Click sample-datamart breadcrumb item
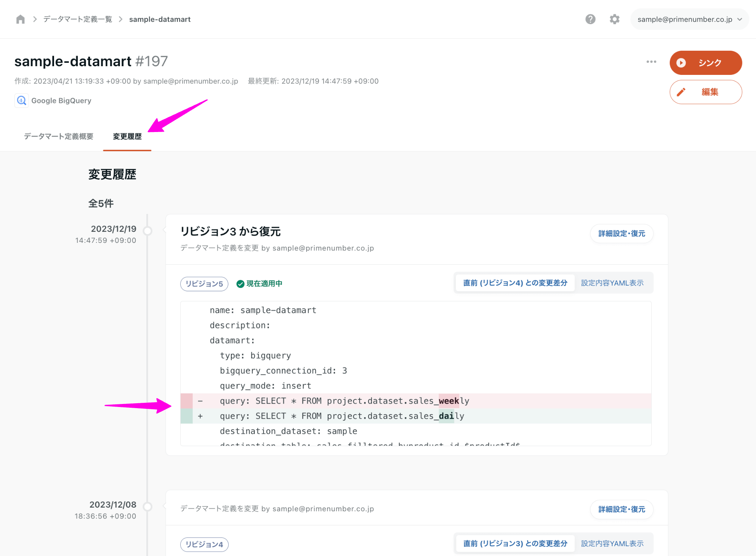Image resolution: width=756 pixels, height=556 pixels. 160,19
